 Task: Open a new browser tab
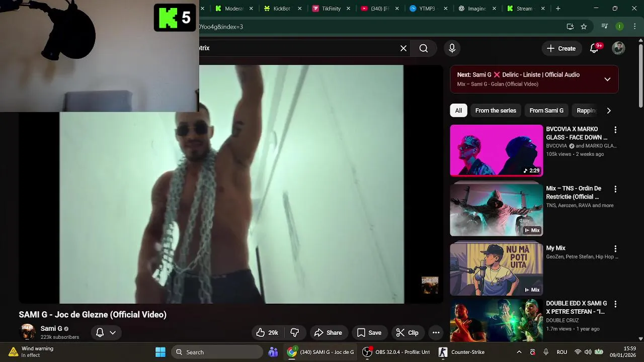click(558, 9)
